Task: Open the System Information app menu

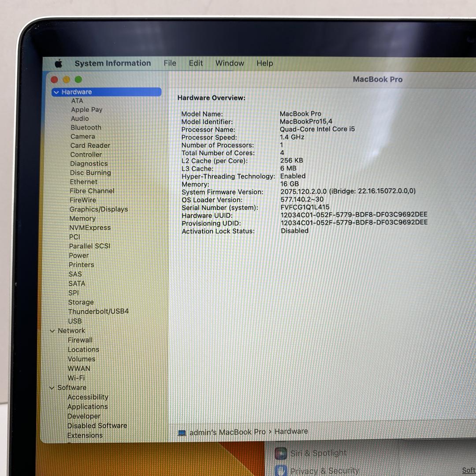Action: coord(113,63)
